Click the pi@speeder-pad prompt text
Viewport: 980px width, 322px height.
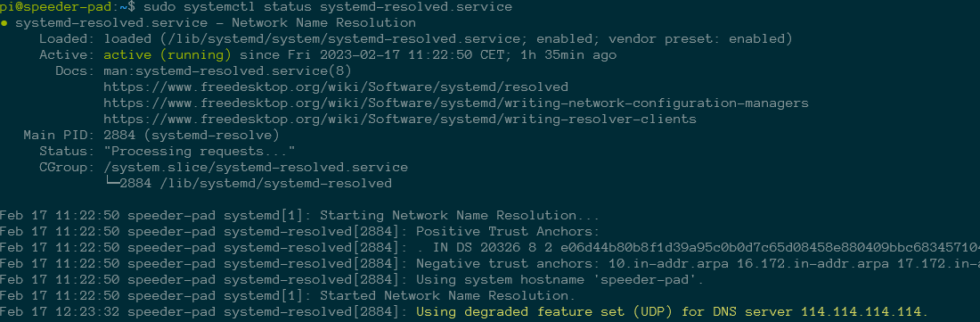coord(52,7)
